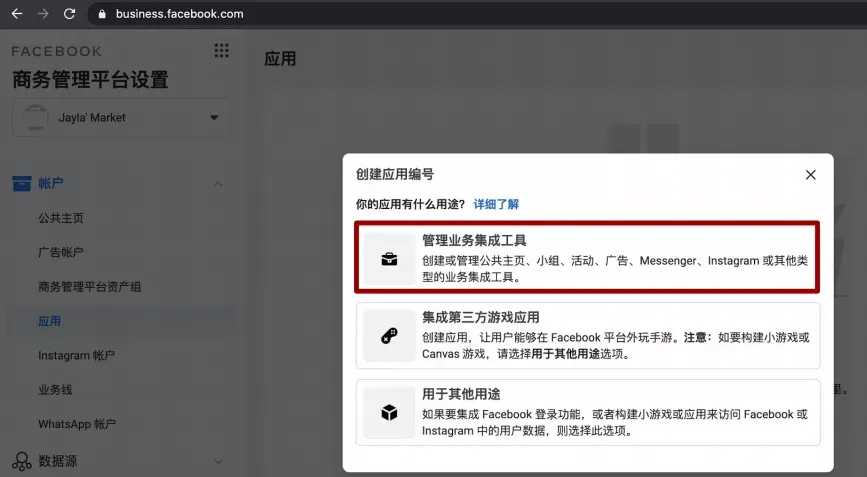Click the 详细了解 link
The image size is (867, 477).
click(x=496, y=204)
